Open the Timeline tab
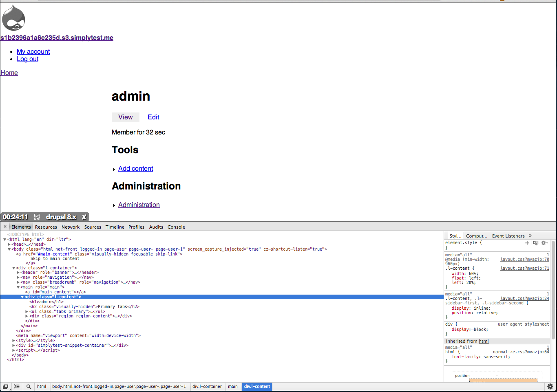557x392 pixels. click(115, 227)
